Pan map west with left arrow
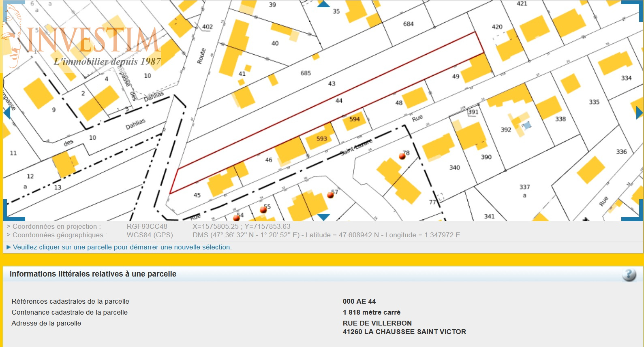Viewport: 644px width, 347px height. [x=6, y=113]
